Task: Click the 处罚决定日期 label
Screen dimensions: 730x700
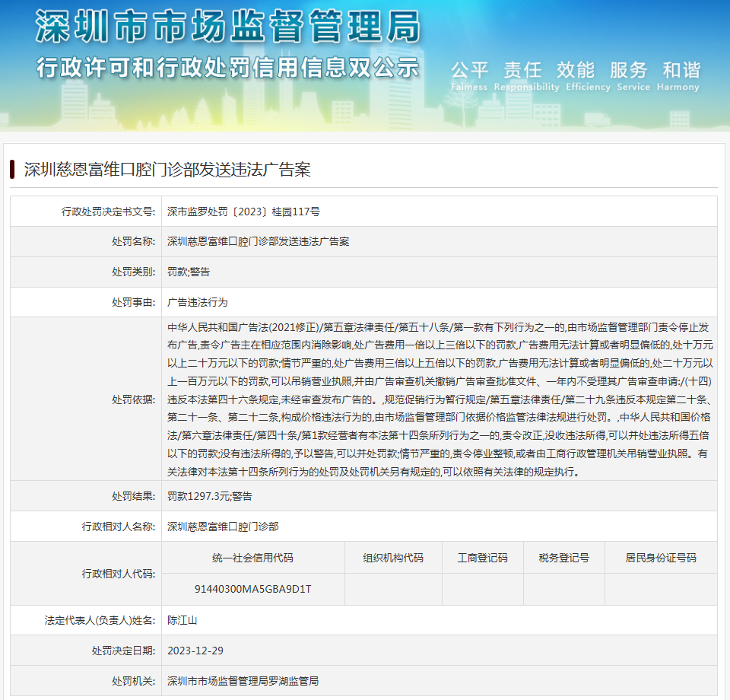Action: coord(124,651)
